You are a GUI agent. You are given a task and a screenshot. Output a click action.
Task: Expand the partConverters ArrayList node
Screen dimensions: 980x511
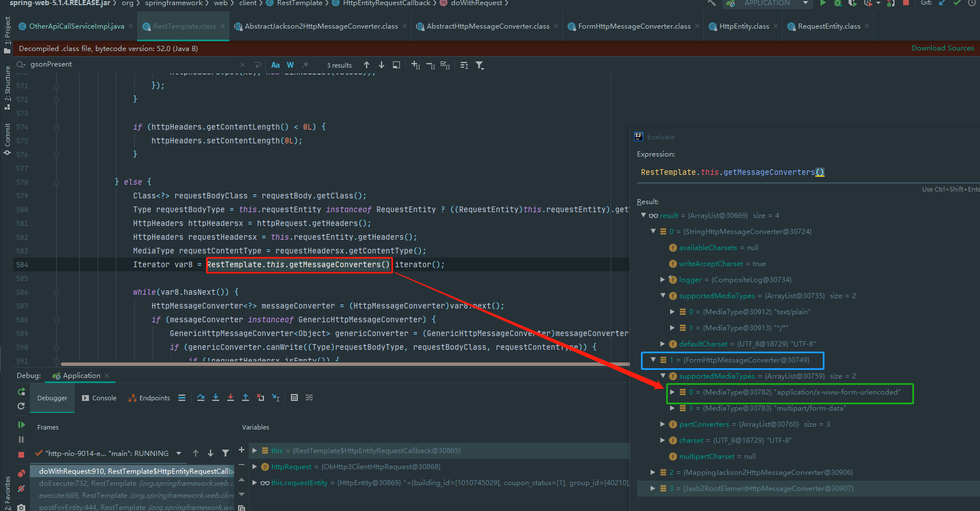(x=663, y=424)
